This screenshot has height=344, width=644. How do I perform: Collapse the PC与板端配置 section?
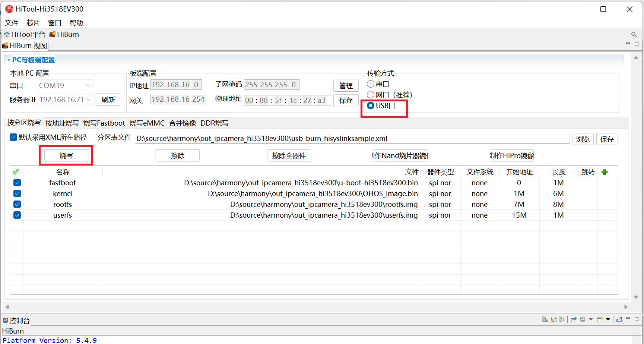9,60
